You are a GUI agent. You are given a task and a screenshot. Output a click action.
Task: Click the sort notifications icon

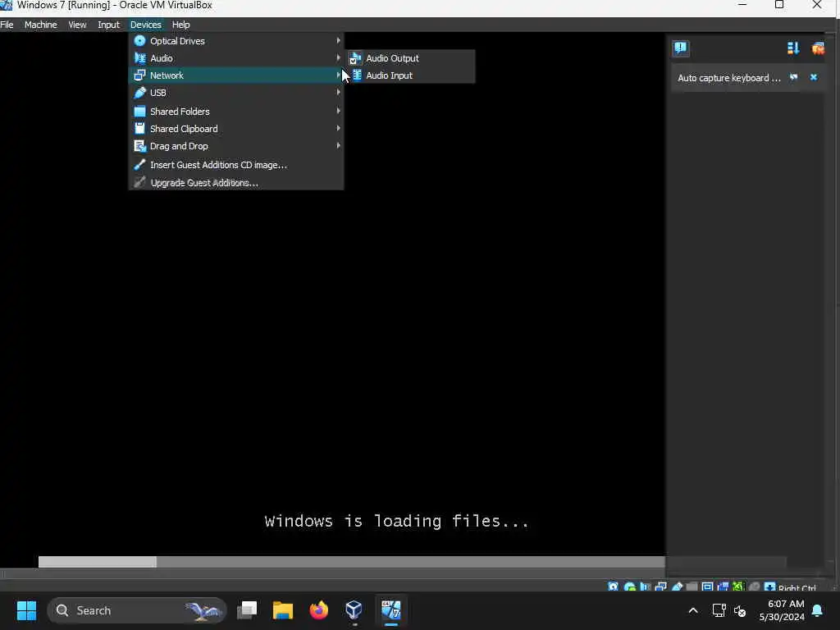(793, 48)
